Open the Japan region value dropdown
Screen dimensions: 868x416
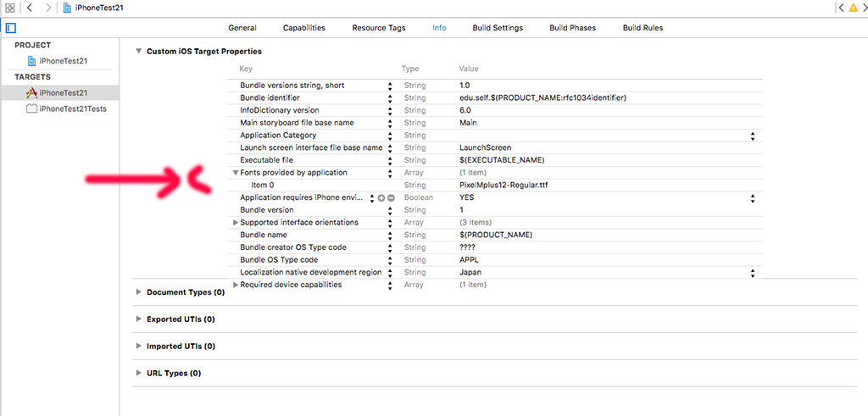coord(753,272)
